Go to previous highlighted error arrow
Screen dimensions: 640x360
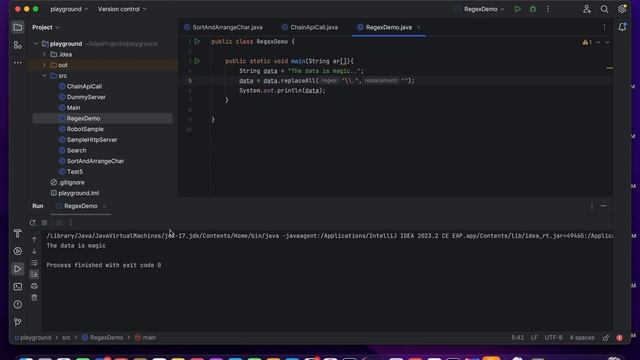pyautogui.click(x=598, y=42)
